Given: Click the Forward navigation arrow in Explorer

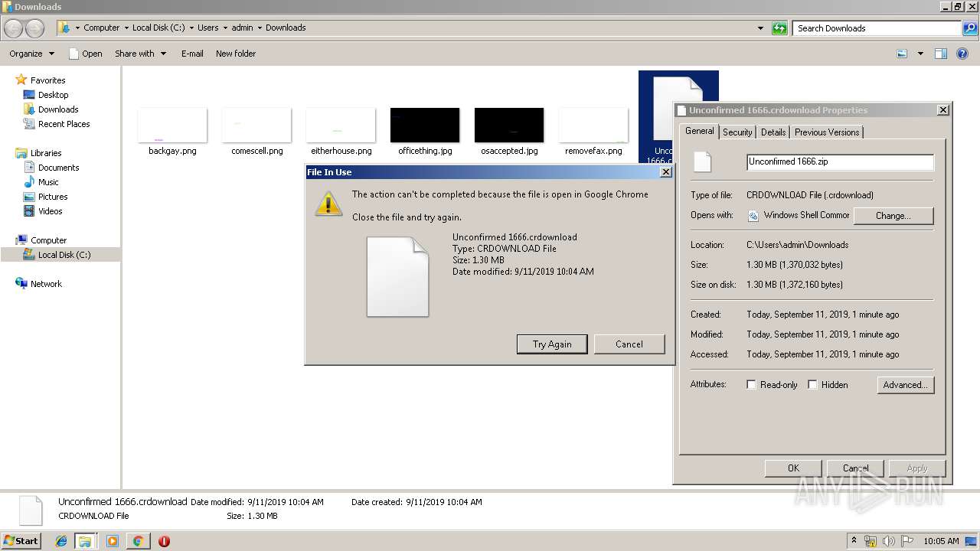Looking at the screenshot, I should coord(34,28).
